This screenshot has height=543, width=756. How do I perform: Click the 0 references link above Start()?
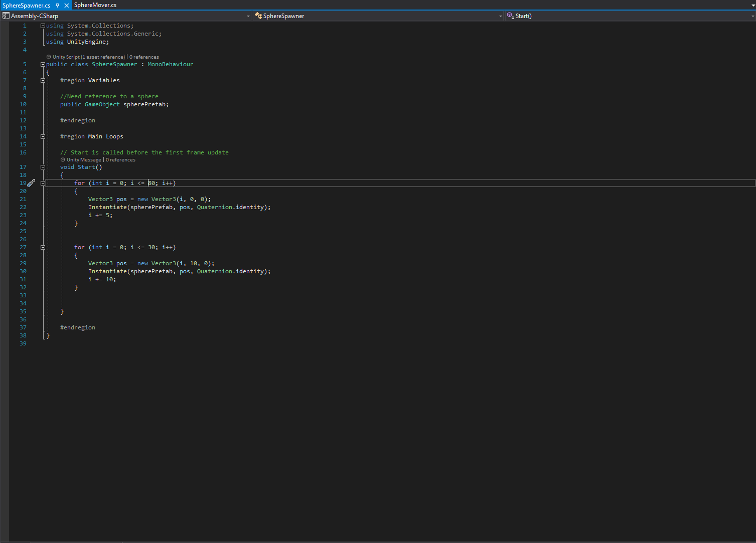(120, 159)
